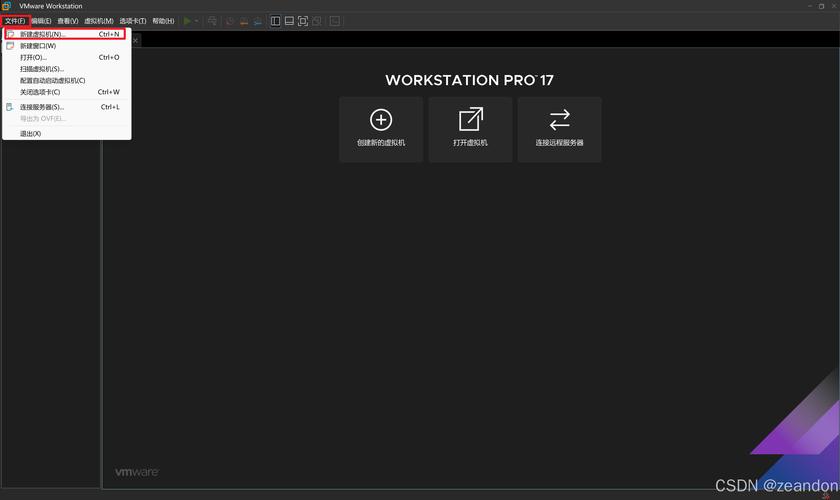Choose 关闭选项卡(C) menu entry
Viewport: 840px width, 500px height.
click(66, 92)
